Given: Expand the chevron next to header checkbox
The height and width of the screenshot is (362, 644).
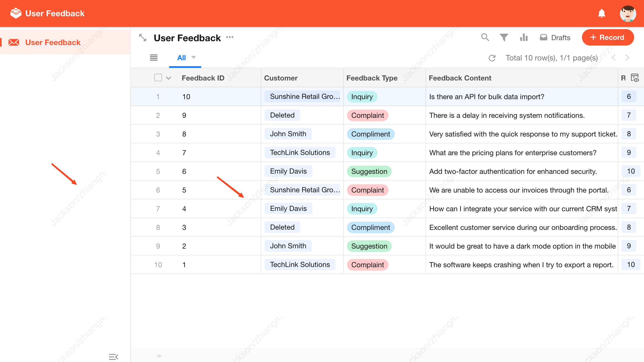Looking at the screenshot, I should click(169, 78).
